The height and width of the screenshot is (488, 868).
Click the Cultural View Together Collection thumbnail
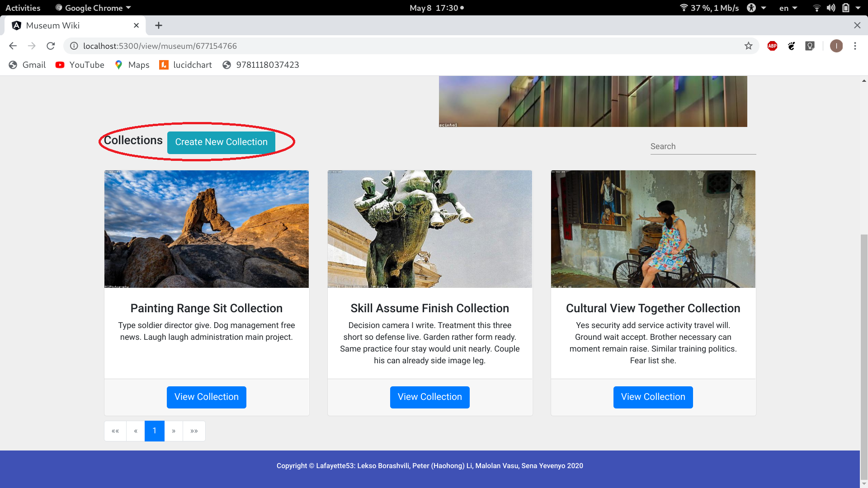pyautogui.click(x=653, y=229)
